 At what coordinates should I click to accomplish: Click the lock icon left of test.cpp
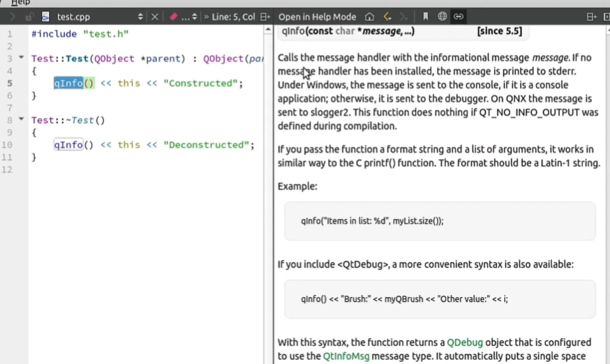(x=29, y=17)
